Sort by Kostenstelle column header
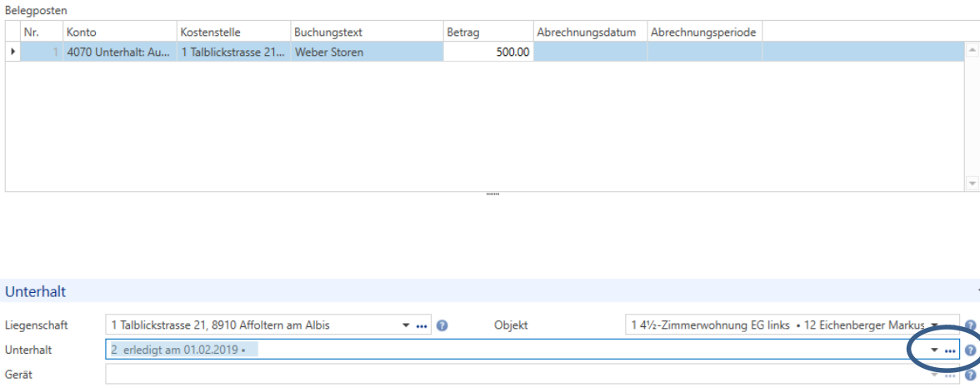The width and height of the screenshot is (980, 388). pos(233,32)
